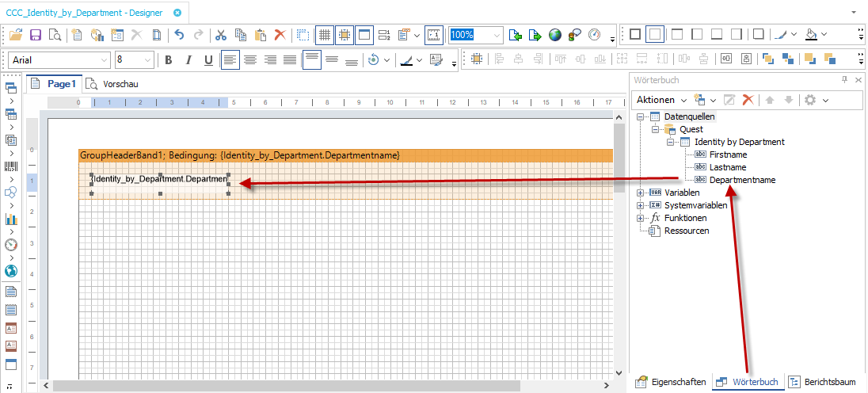
Task: Select the Firstname column
Action: [728, 155]
